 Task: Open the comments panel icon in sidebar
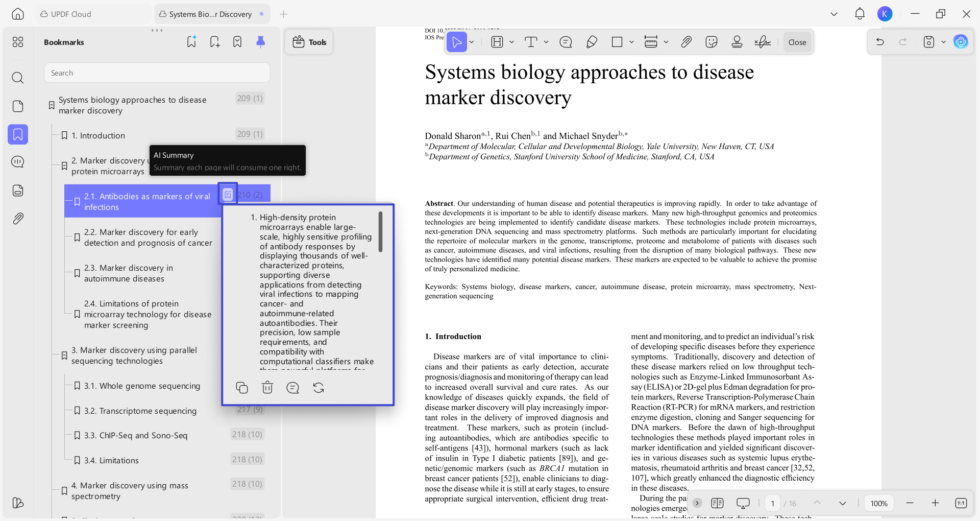[18, 162]
